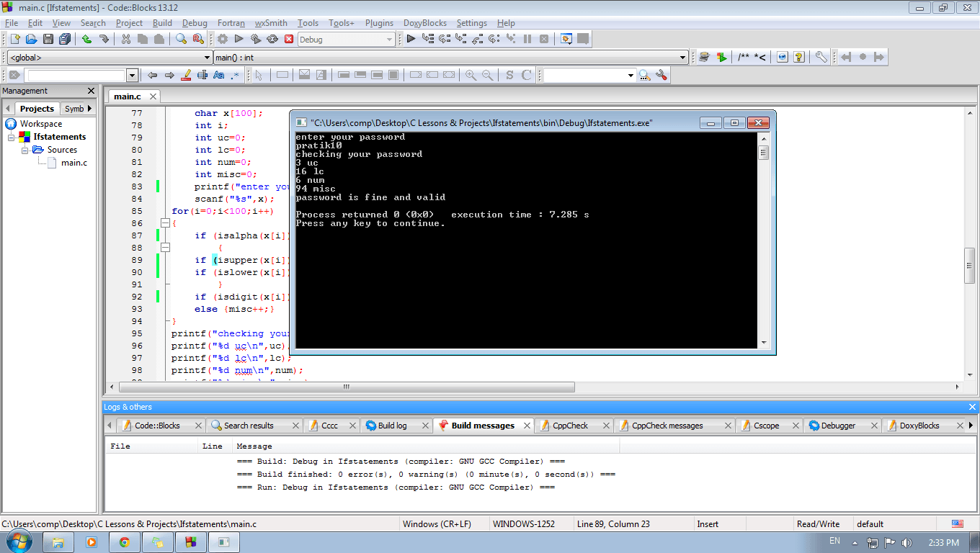Open the wxSmith menu
Viewport: 980px width, 553px height.
pos(271,23)
